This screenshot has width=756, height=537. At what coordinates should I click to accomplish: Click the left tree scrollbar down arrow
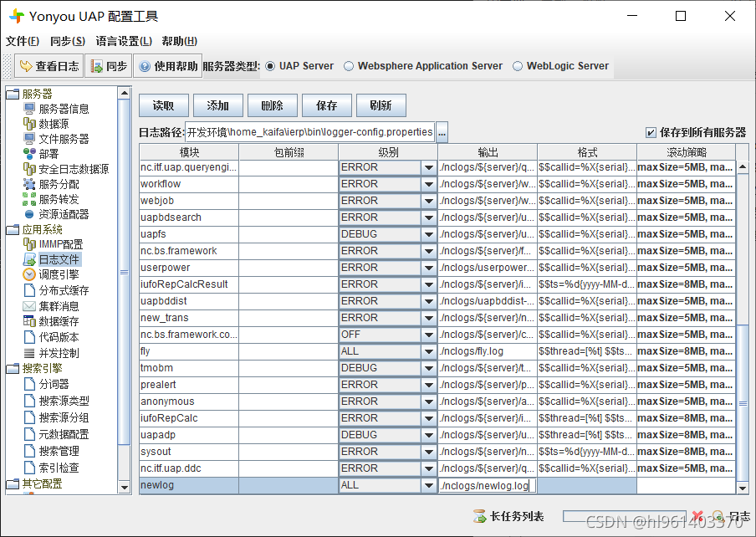(x=125, y=488)
